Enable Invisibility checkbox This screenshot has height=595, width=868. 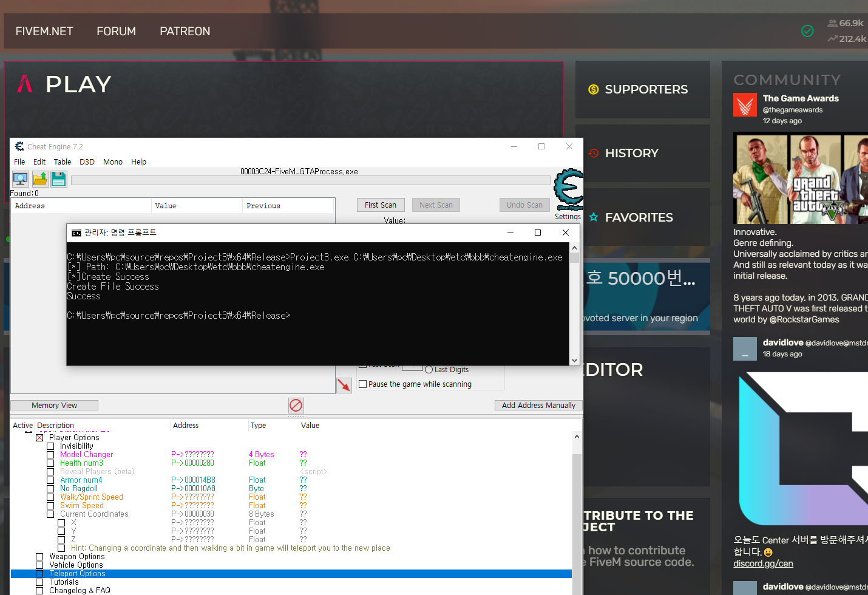coord(50,446)
